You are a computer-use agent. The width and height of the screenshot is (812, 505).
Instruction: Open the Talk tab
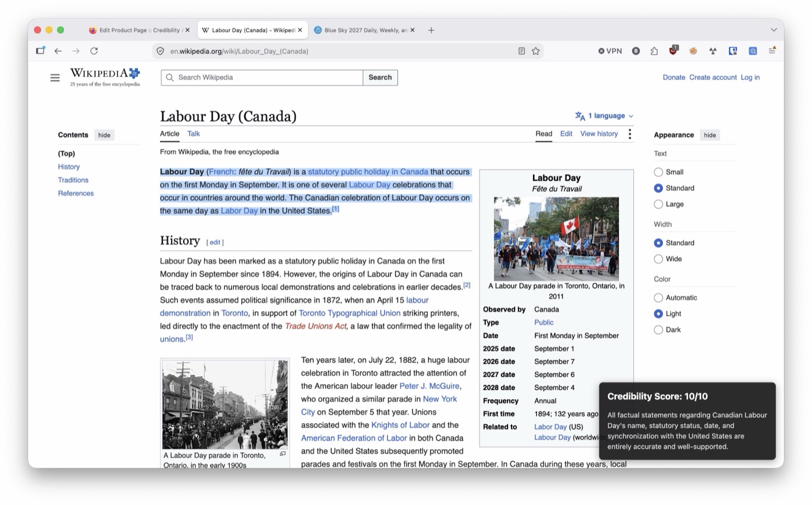[194, 134]
